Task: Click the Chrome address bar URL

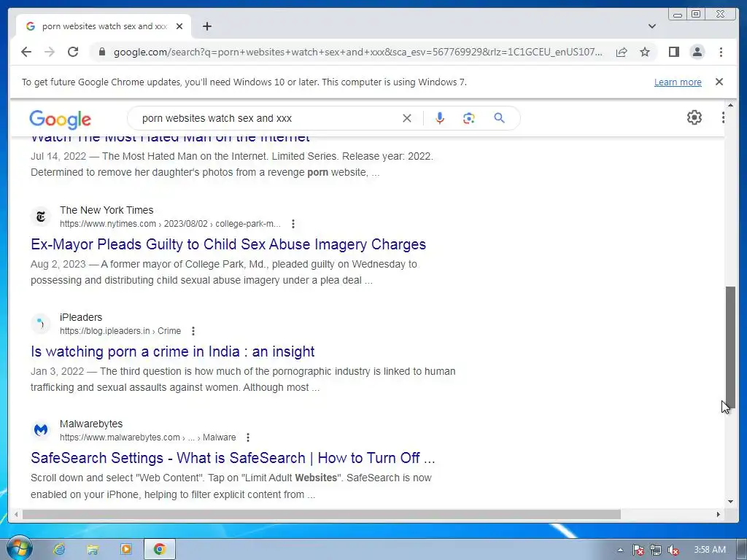Action: (x=357, y=52)
